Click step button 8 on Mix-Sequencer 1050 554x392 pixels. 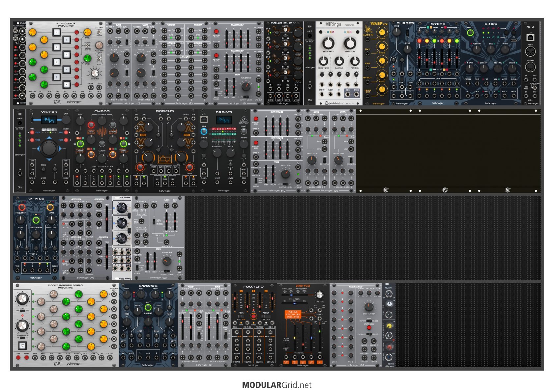[66, 84]
